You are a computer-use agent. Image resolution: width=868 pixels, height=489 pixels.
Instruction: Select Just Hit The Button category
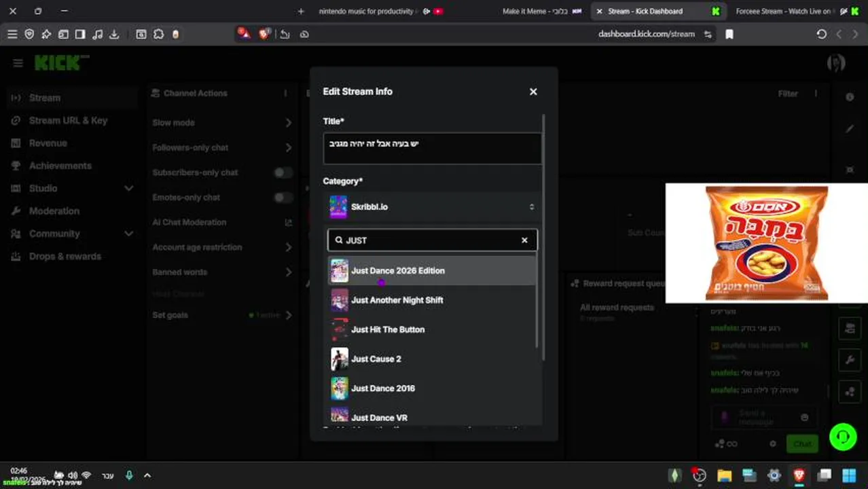(433, 329)
